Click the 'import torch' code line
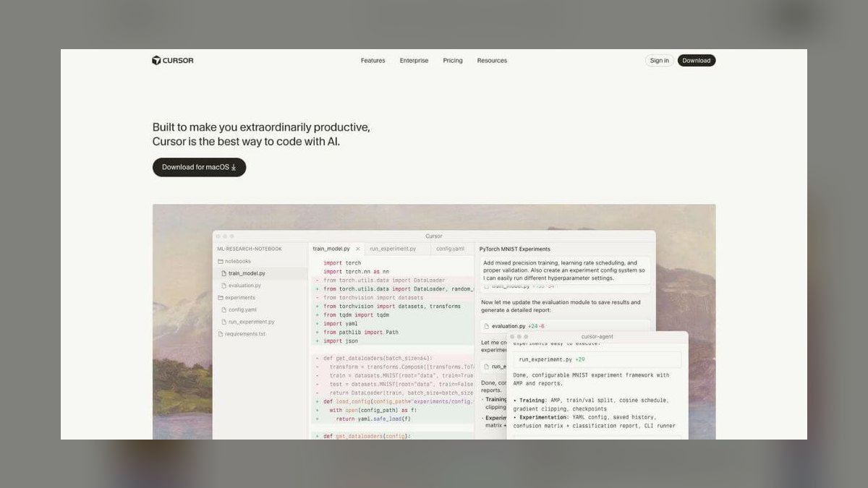This screenshot has width=868, height=488. click(x=342, y=263)
